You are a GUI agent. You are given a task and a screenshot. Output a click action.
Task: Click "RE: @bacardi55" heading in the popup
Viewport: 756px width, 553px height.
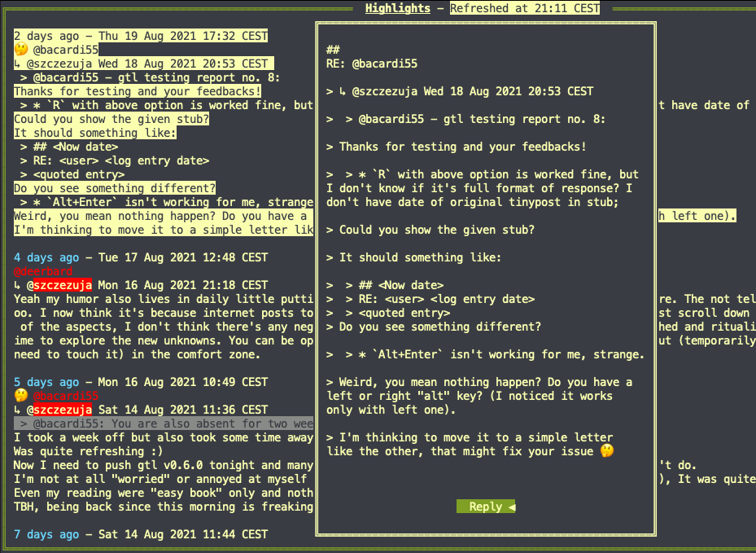pos(371,64)
